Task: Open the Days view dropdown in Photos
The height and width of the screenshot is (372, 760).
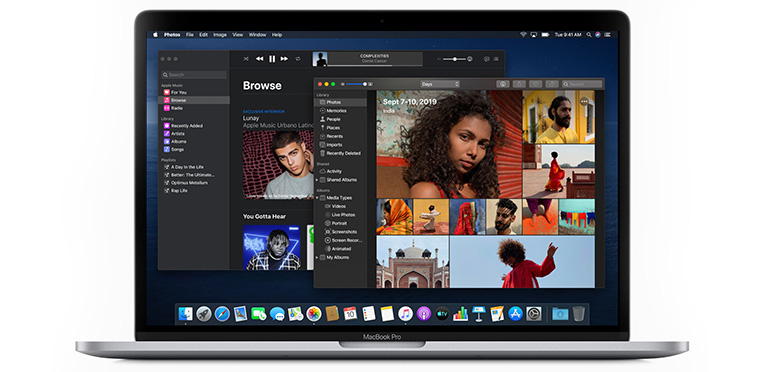Action: [x=440, y=84]
